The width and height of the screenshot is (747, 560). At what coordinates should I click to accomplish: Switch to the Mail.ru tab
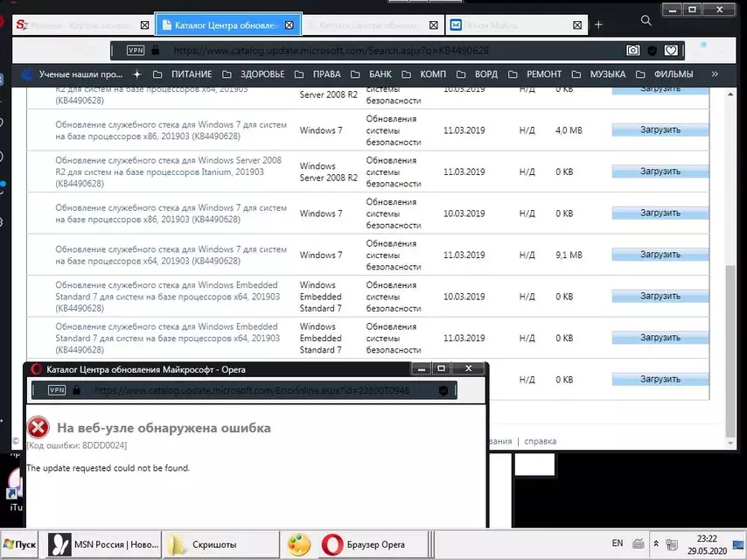[516, 24]
